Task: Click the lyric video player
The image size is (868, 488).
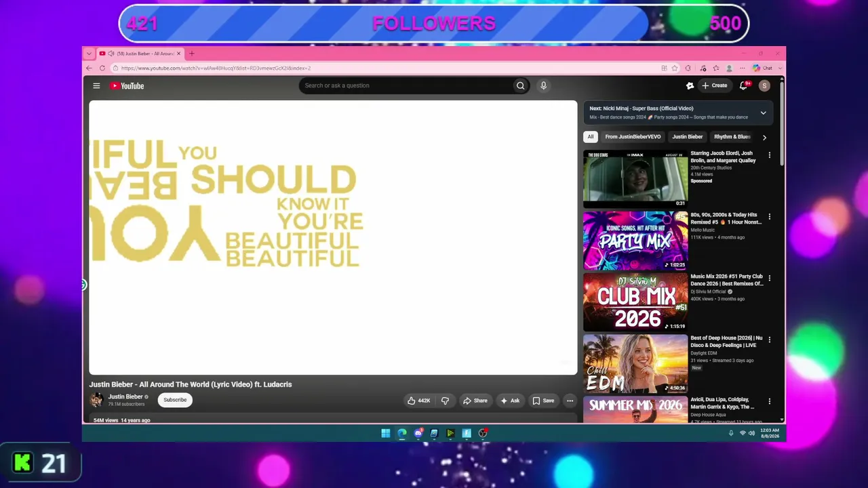Action: pos(333,237)
